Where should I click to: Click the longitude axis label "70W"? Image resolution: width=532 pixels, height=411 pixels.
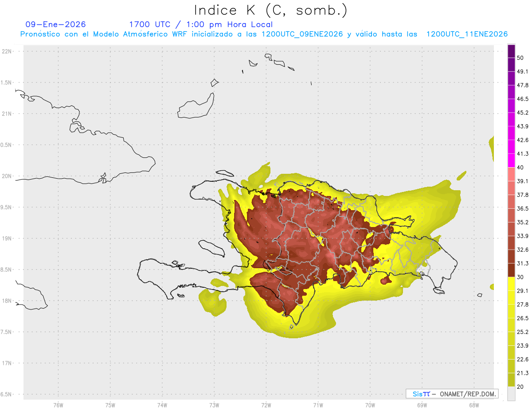[370, 405]
